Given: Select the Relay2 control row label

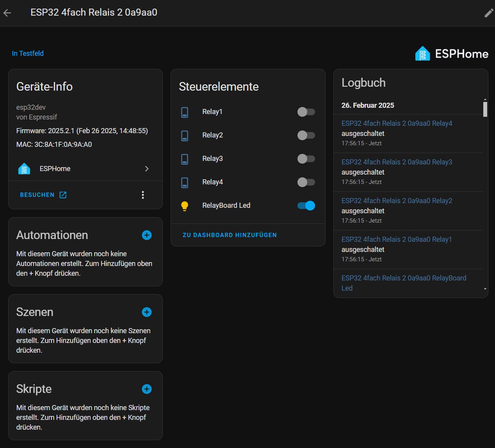Looking at the screenshot, I should click(x=212, y=135).
